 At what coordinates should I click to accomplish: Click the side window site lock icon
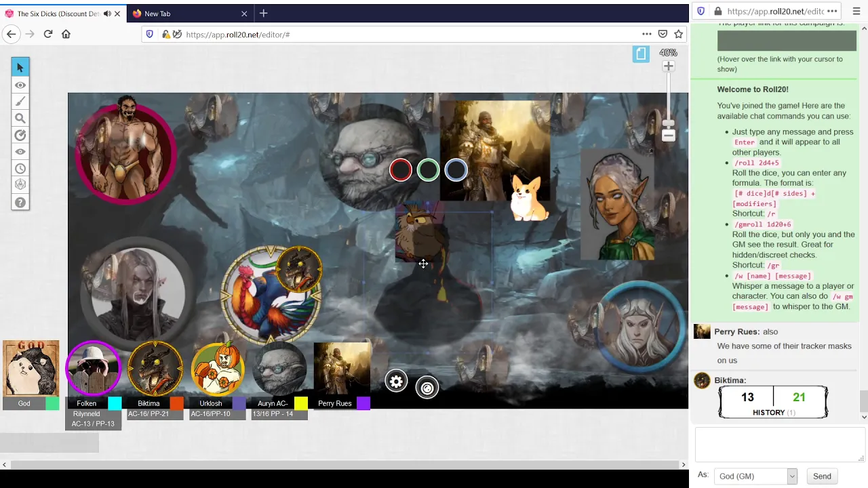click(x=717, y=11)
